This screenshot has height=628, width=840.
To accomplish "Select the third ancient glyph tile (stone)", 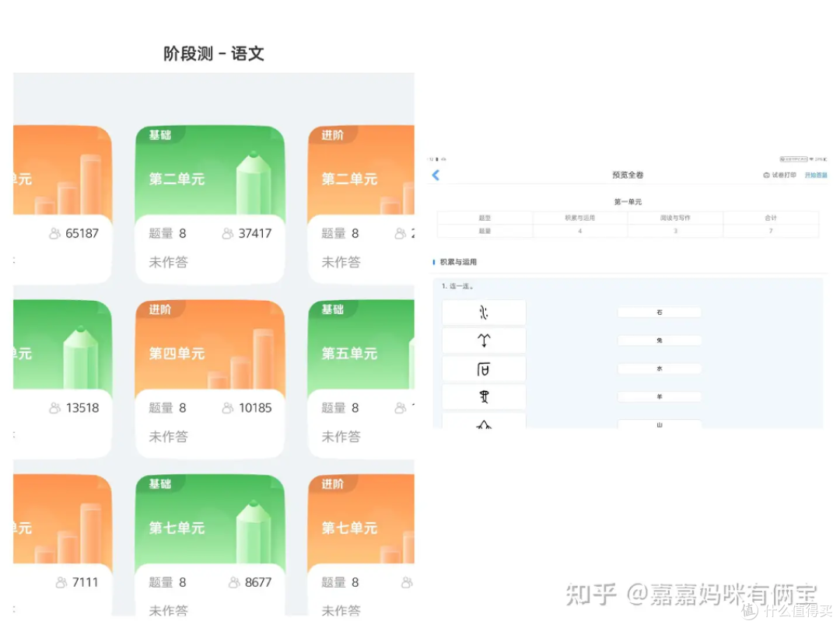I will [x=484, y=369].
